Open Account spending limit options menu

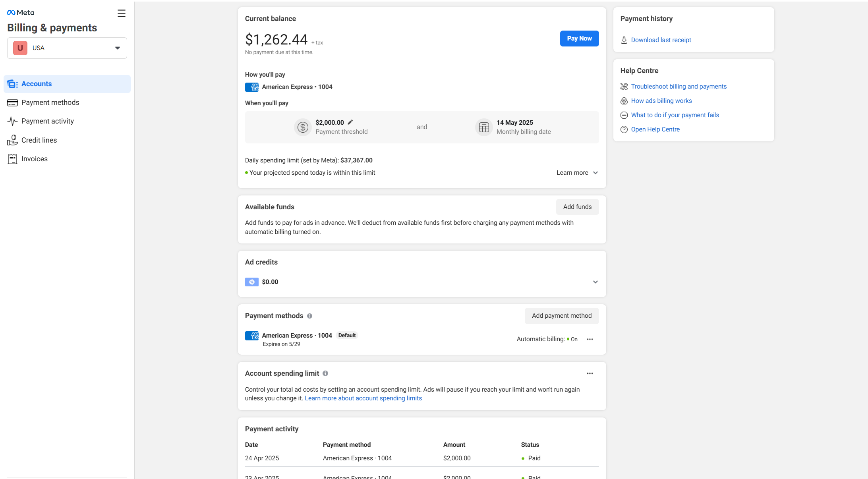pos(590,373)
